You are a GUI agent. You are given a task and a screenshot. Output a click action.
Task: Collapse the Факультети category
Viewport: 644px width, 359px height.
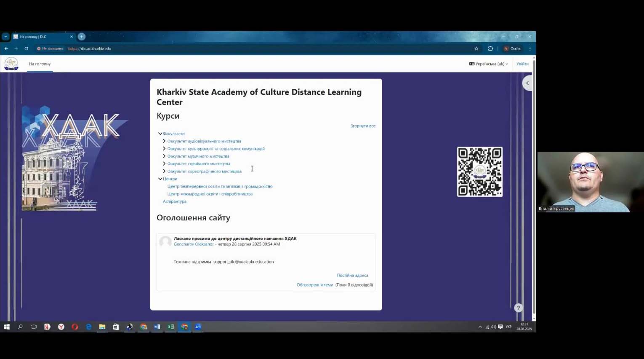click(160, 134)
